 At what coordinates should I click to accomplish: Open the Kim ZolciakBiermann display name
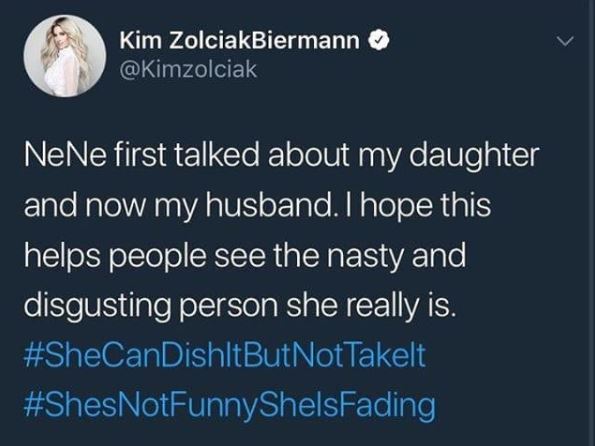[239, 41]
